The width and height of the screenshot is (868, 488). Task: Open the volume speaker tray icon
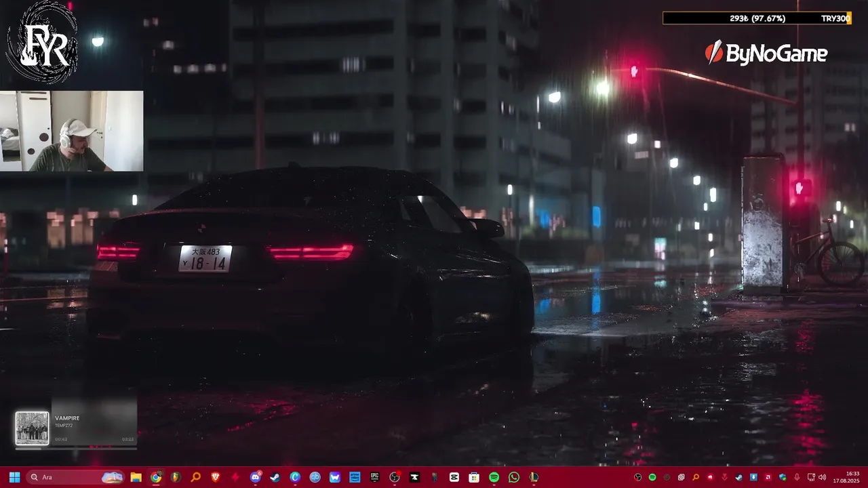pyautogui.click(x=823, y=477)
